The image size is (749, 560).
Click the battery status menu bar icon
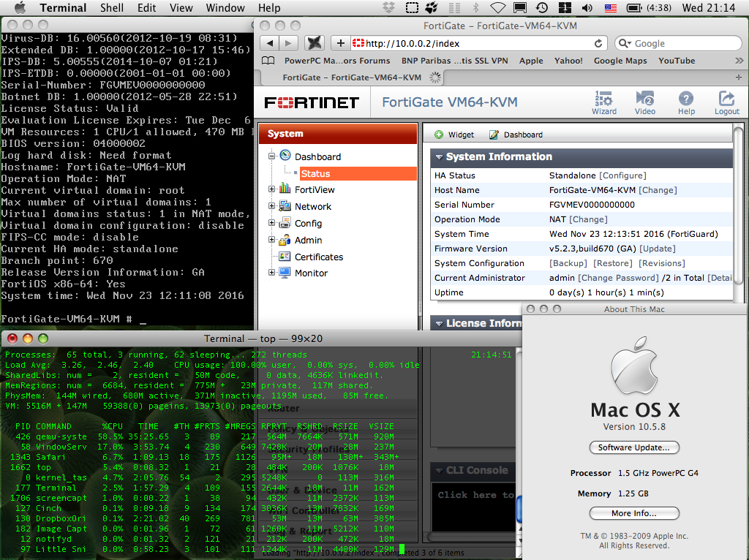pos(634,7)
